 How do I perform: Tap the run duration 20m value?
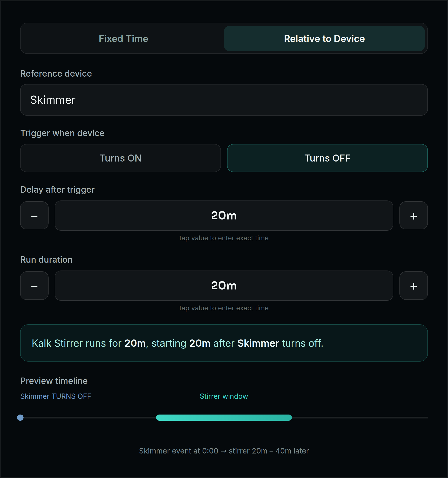point(224,286)
